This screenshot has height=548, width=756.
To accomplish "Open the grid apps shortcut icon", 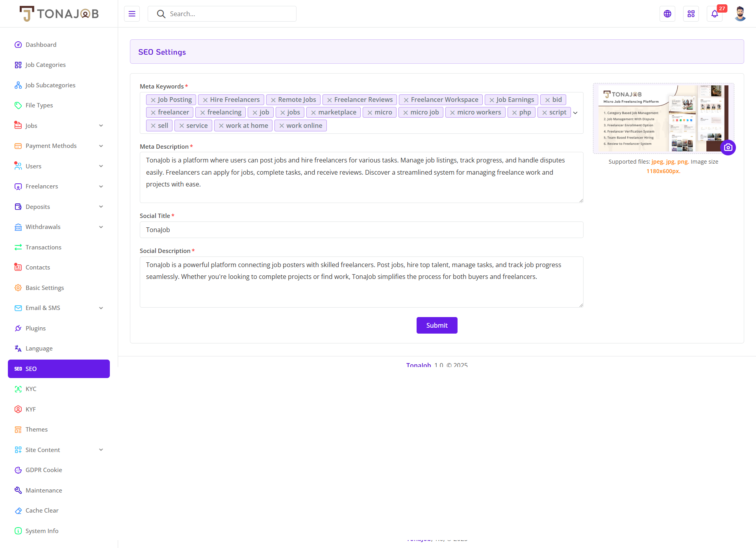I will pyautogui.click(x=691, y=14).
